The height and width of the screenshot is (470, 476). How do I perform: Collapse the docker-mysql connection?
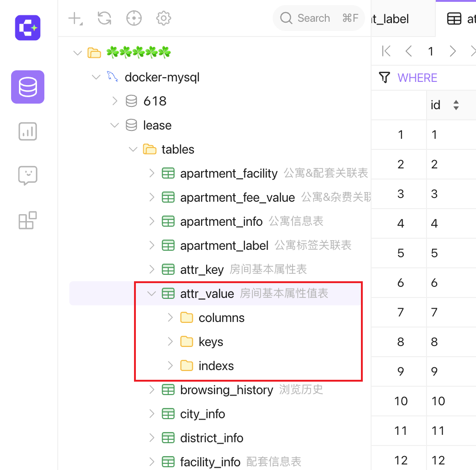coord(96,77)
